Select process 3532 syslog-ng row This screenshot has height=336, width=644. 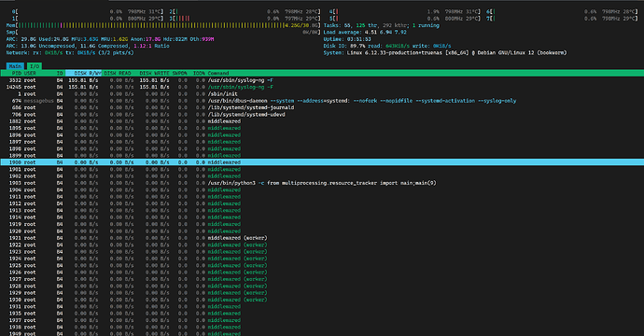[x=322, y=80]
